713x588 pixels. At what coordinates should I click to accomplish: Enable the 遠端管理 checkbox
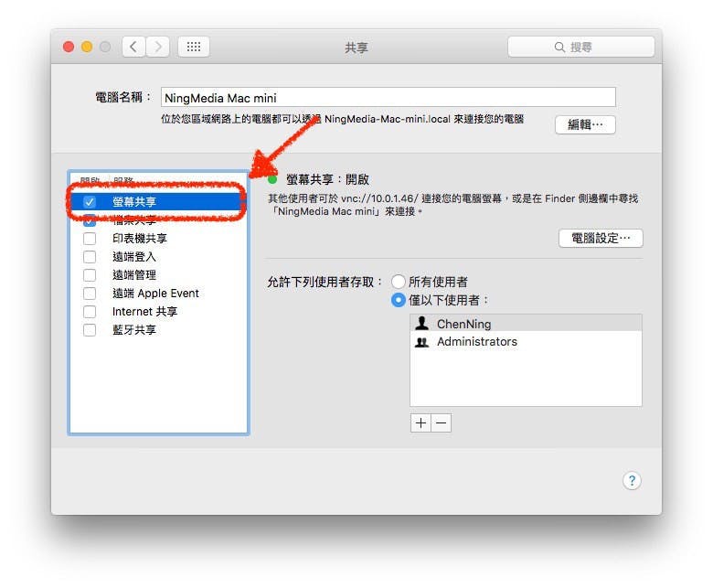(90, 275)
